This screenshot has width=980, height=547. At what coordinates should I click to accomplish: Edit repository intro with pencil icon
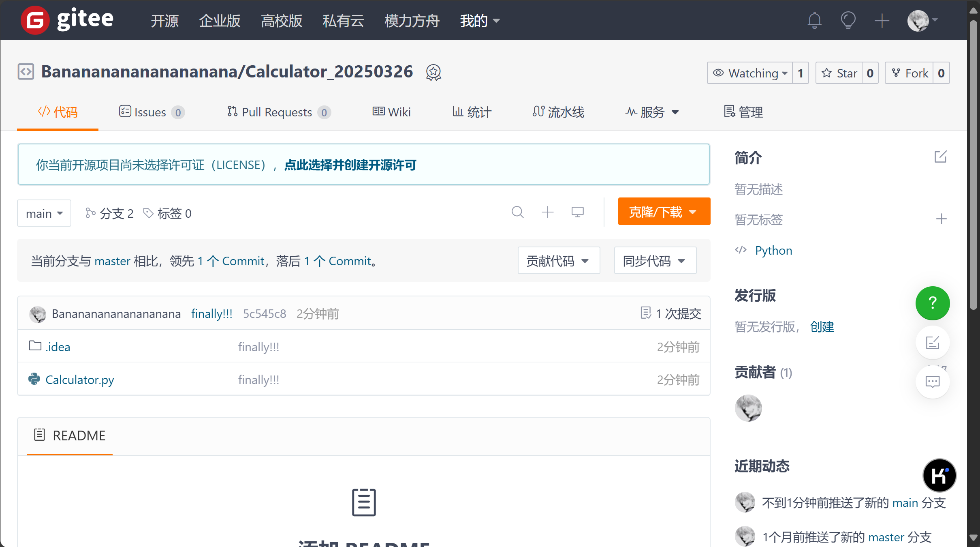point(940,157)
